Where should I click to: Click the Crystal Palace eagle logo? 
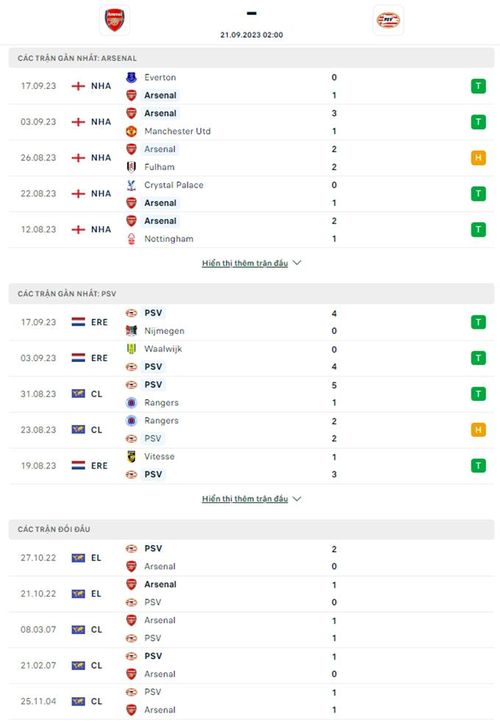131,185
